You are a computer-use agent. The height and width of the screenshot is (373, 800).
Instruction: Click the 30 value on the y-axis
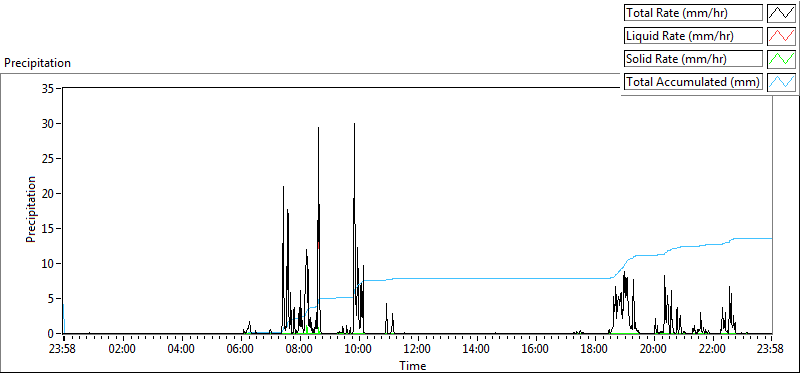(48, 123)
